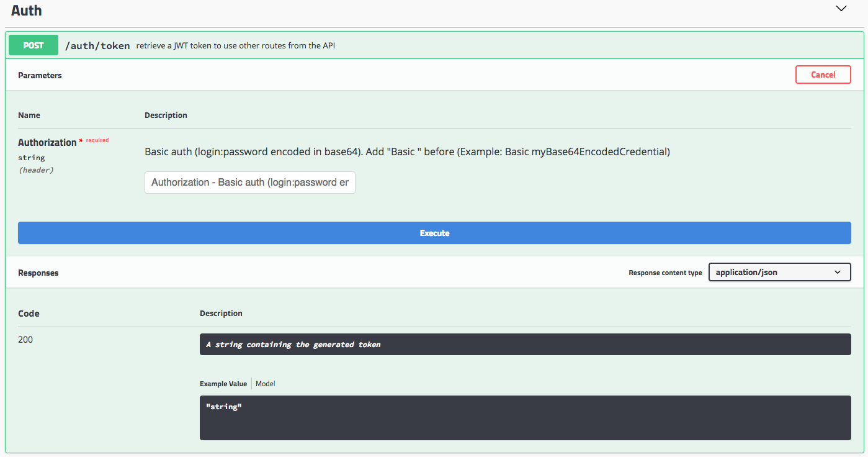Collapse the Auth section using its chevron
The height and width of the screenshot is (457, 868).
point(841,9)
